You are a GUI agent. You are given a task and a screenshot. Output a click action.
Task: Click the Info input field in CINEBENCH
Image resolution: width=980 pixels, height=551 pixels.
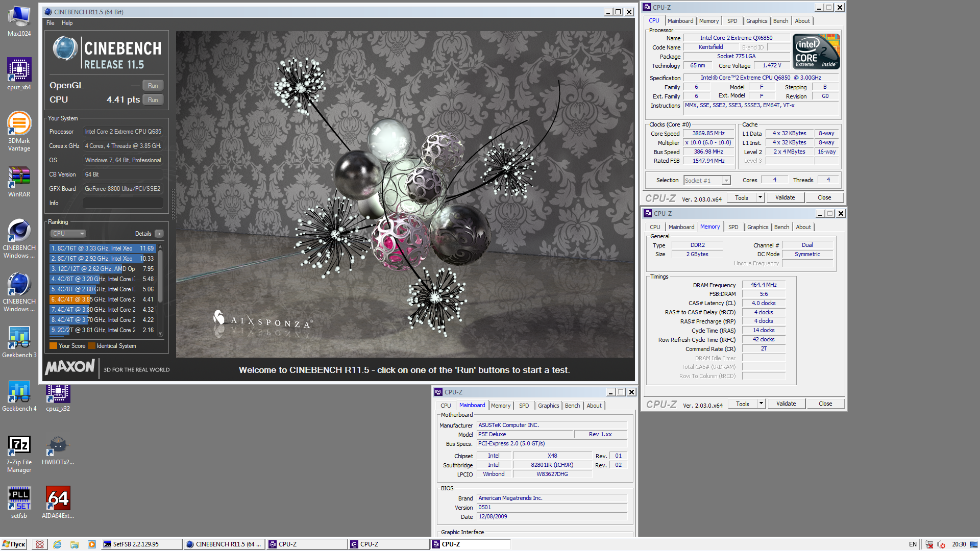pyautogui.click(x=122, y=203)
